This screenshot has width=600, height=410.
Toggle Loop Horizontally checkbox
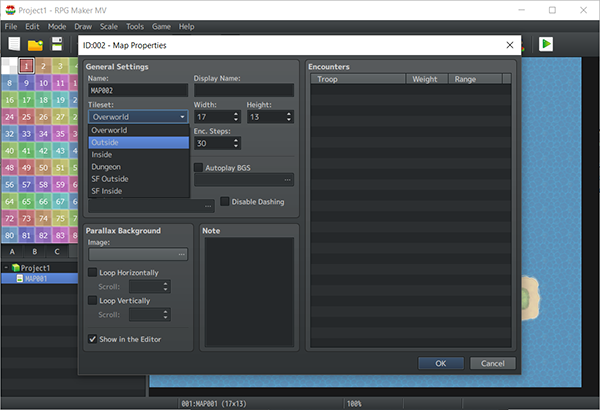point(92,272)
